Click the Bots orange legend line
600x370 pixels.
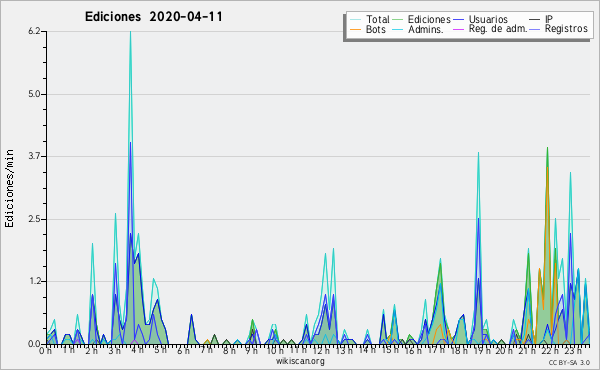[355, 29]
